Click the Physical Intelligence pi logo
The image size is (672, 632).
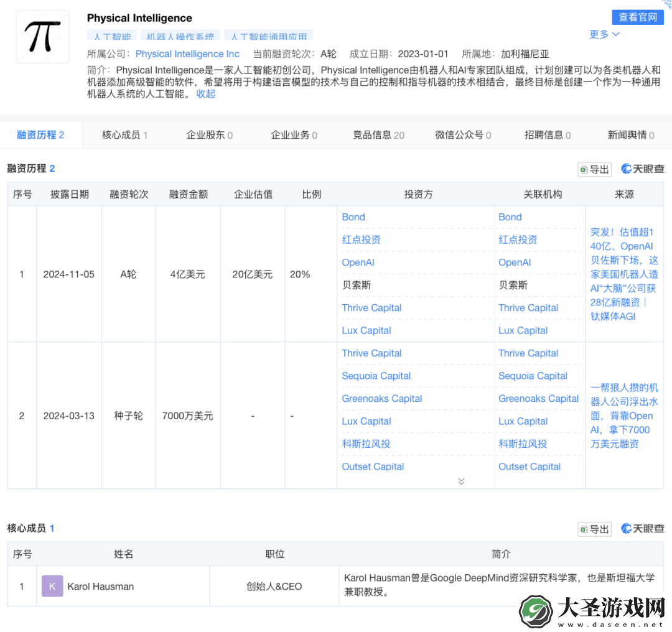(42, 37)
